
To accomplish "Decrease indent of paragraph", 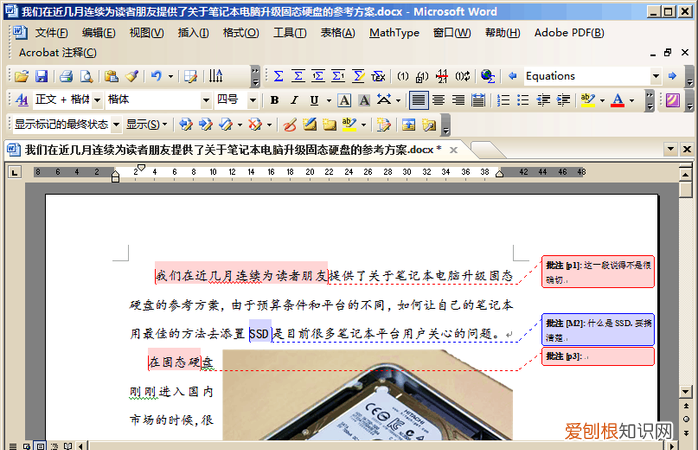I will pos(543,100).
